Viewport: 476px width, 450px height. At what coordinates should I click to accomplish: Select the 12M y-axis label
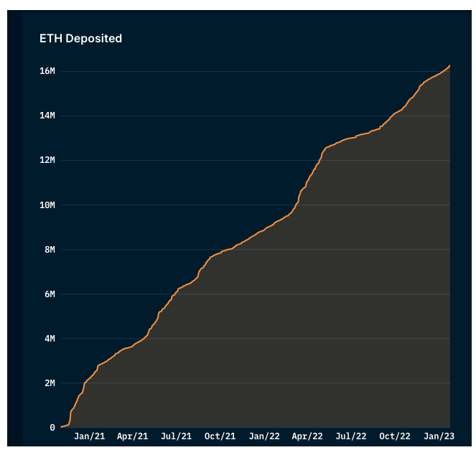coord(47,160)
